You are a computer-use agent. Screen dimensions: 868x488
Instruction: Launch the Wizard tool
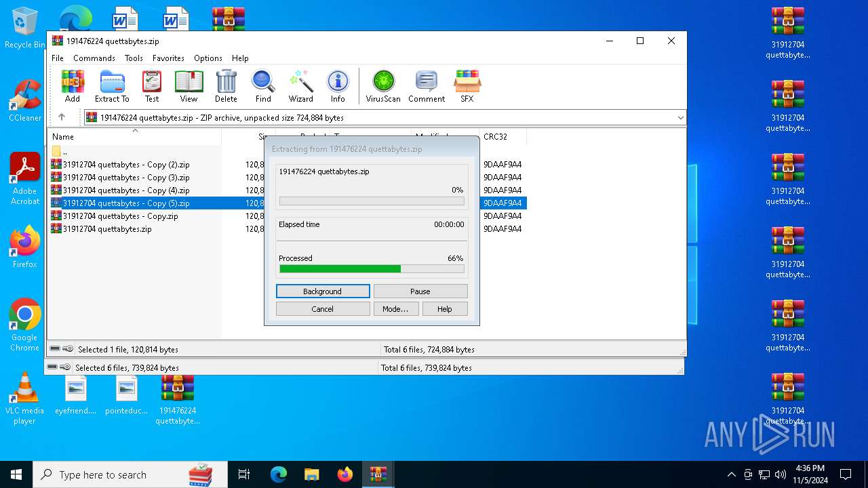pyautogui.click(x=300, y=86)
